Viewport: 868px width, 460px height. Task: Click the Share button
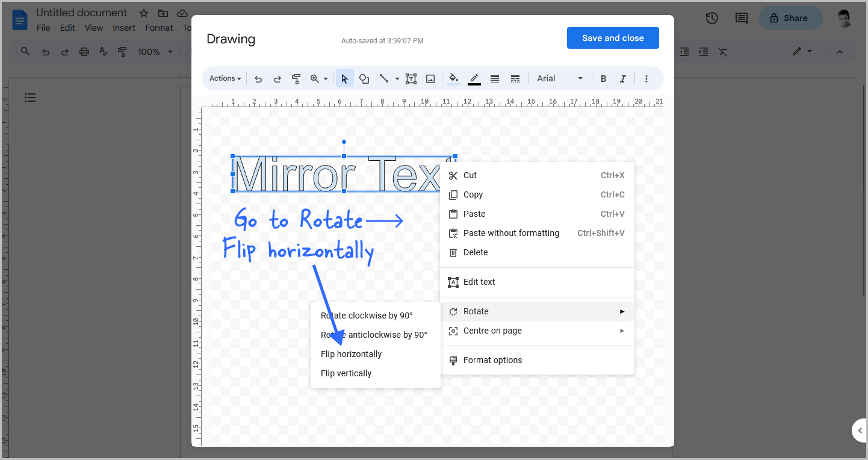click(x=790, y=18)
